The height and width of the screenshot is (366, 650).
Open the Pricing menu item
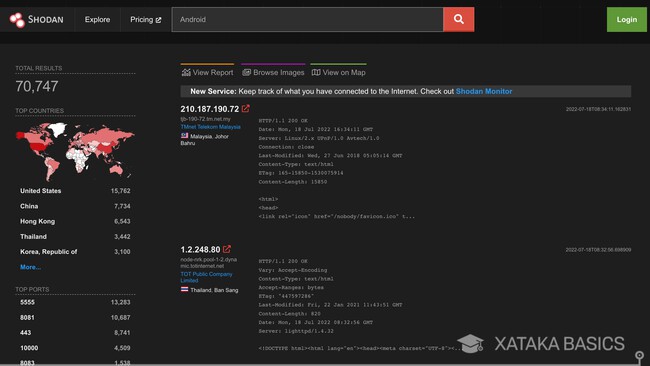pyautogui.click(x=146, y=19)
